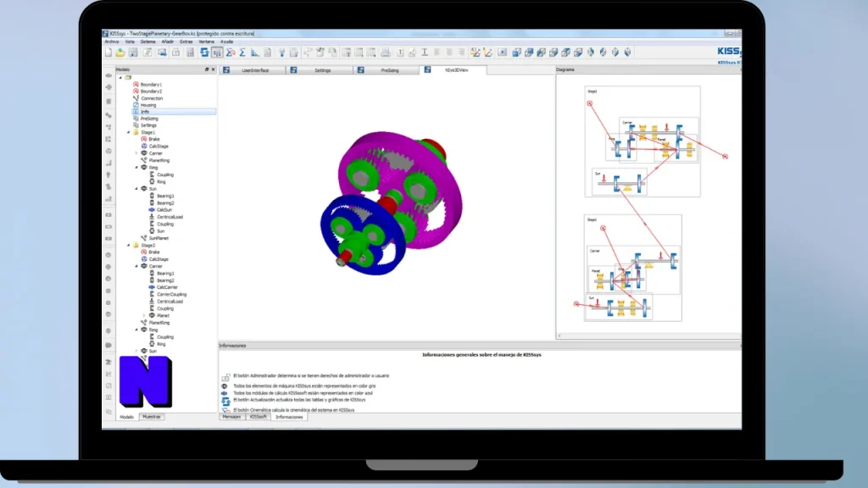Open the Ayuda menu
The height and width of the screenshot is (488, 868).
tap(227, 42)
